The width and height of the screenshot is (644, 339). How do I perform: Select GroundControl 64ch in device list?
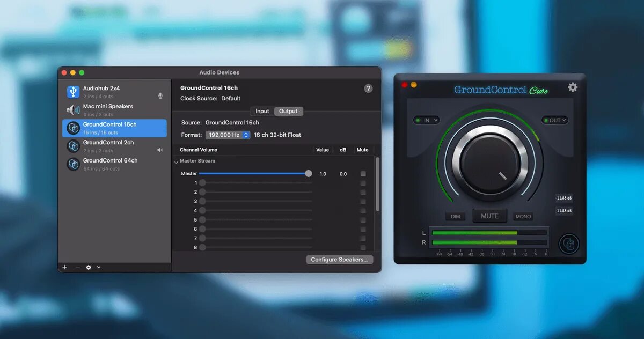click(x=114, y=164)
